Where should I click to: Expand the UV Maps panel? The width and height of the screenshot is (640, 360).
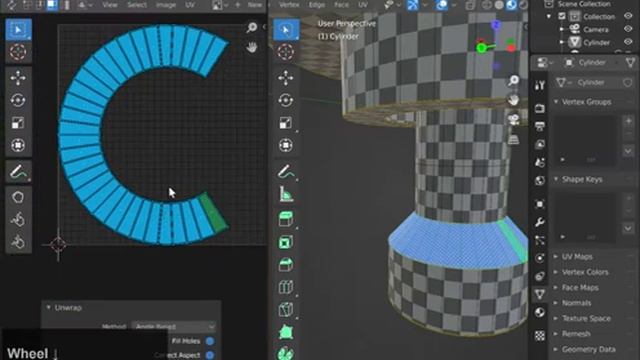pos(556,256)
